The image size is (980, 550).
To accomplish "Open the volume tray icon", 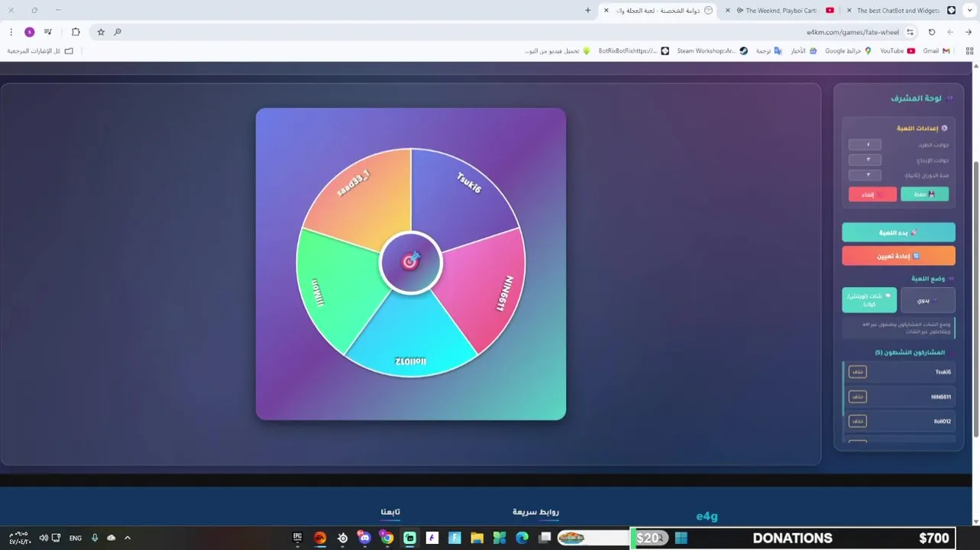I will point(44,538).
